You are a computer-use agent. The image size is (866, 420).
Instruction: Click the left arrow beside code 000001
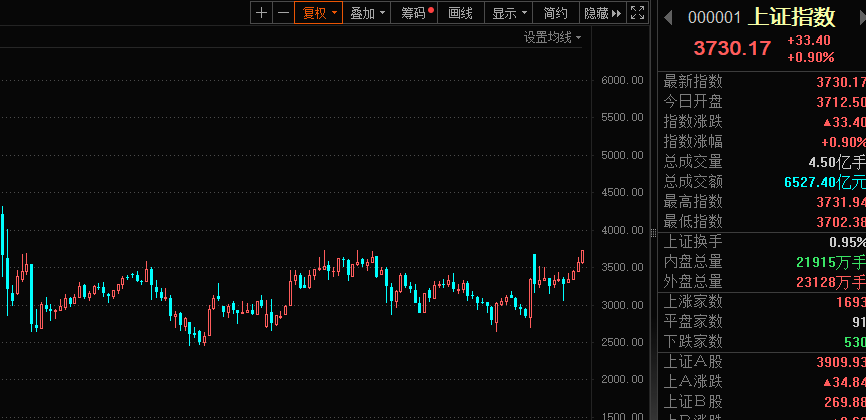pos(668,17)
